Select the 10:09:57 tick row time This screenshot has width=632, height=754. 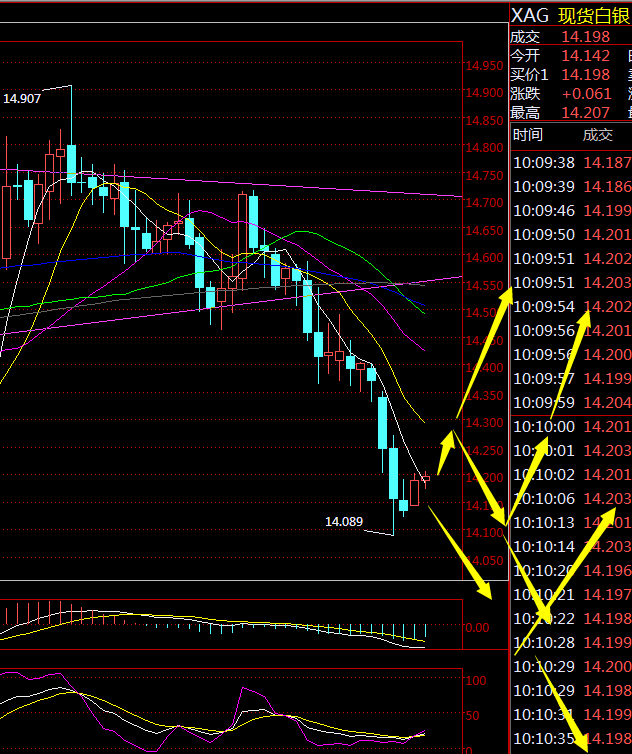pyautogui.click(x=544, y=379)
